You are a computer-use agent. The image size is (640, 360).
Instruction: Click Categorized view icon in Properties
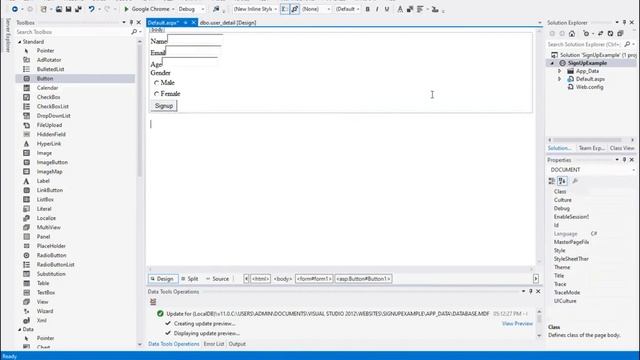[552, 181]
